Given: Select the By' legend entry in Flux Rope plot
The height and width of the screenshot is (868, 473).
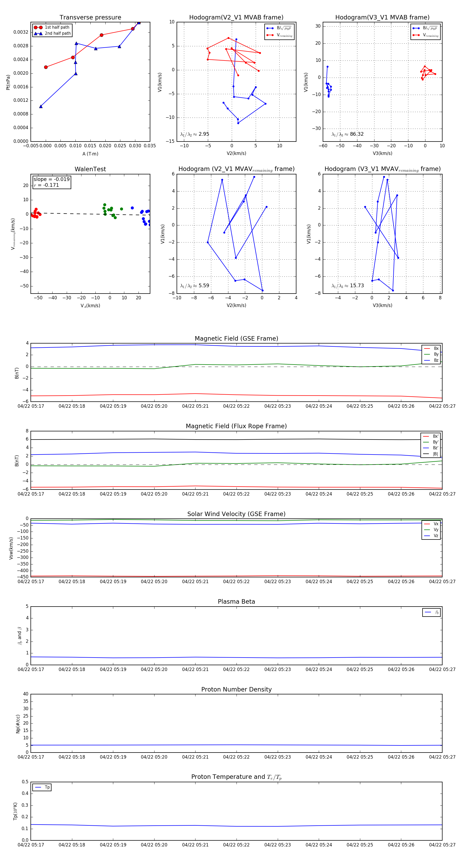Looking at the screenshot, I should click(431, 442).
